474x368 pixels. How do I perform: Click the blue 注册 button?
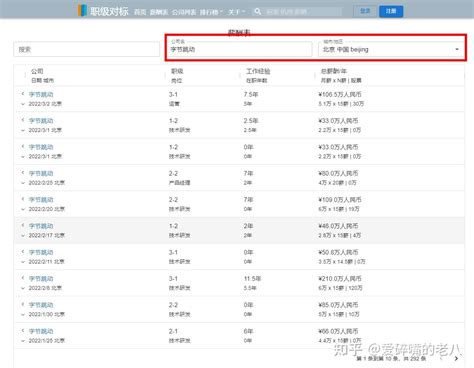coord(391,11)
